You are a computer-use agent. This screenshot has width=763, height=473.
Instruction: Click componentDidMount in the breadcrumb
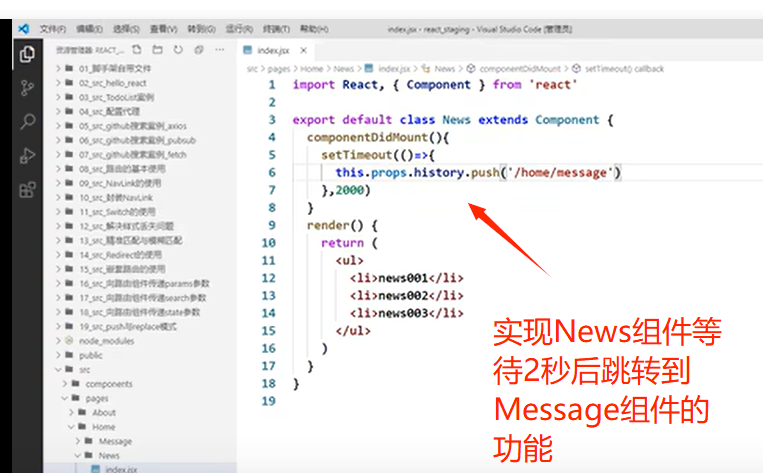(520, 69)
